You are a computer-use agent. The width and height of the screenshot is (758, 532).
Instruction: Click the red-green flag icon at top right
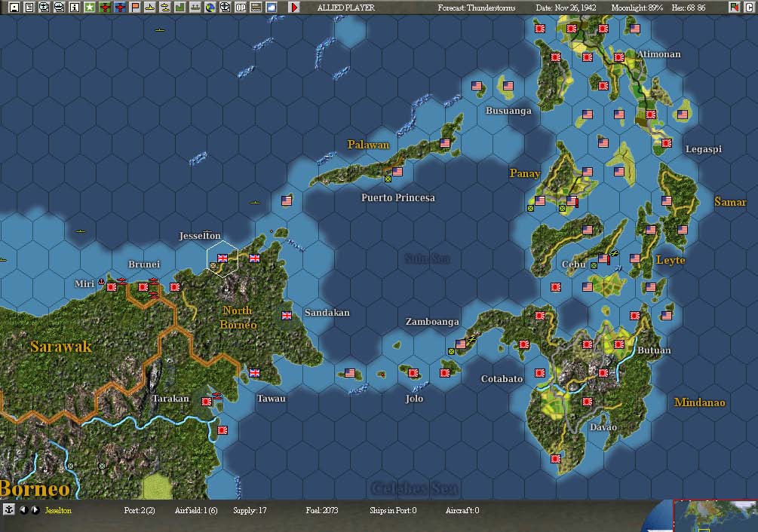(x=734, y=8)
